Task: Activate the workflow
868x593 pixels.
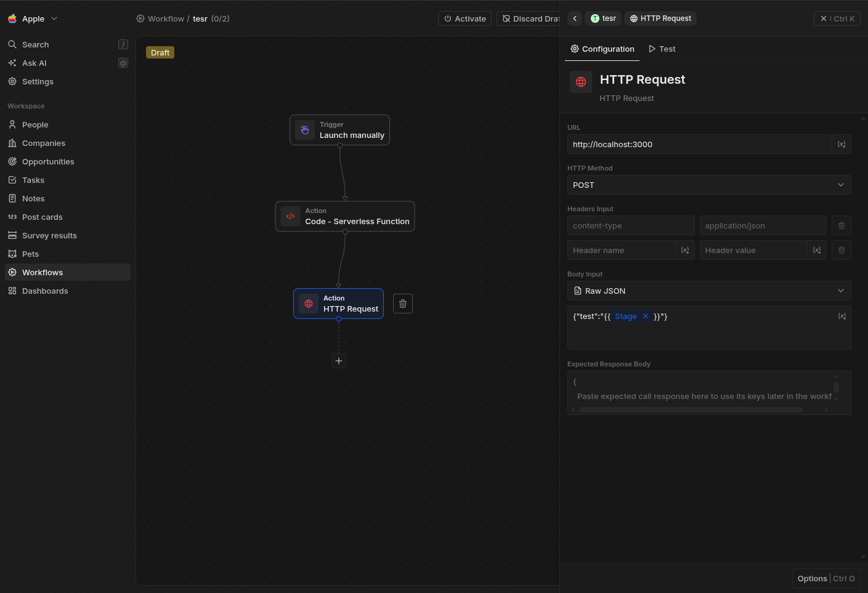Action: pos(465,18)
